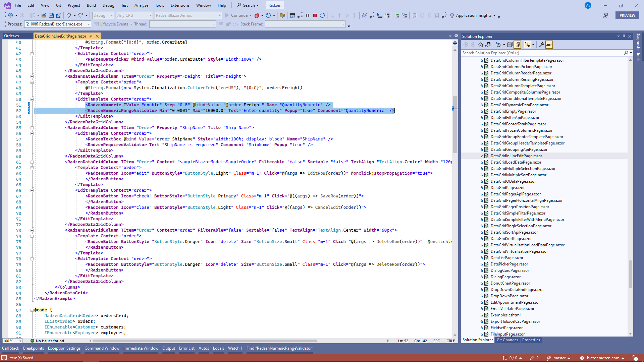The image size is (644, 362).
Task: Switch views icon in Solution Explorer
Action: [488, 45]
